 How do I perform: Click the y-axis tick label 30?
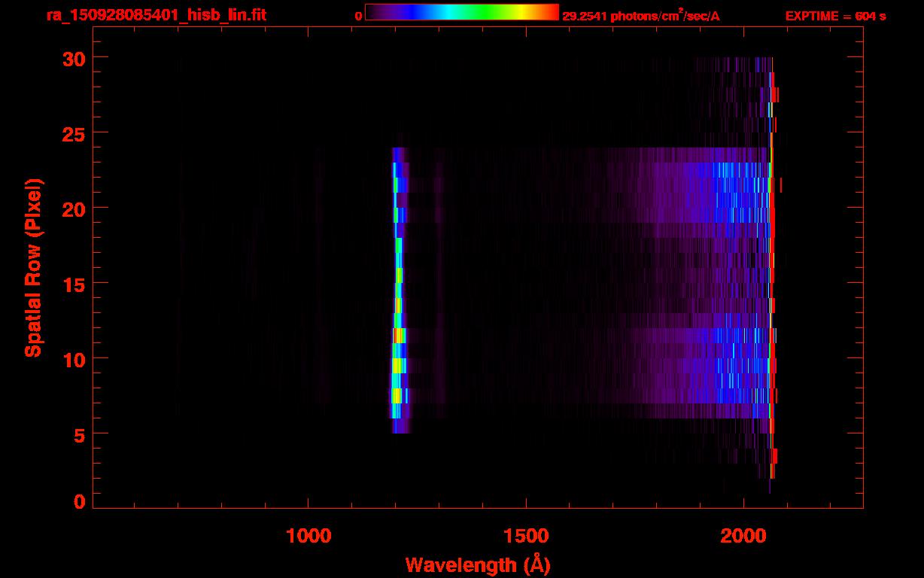pyautogui.click(x=74, y=58)
